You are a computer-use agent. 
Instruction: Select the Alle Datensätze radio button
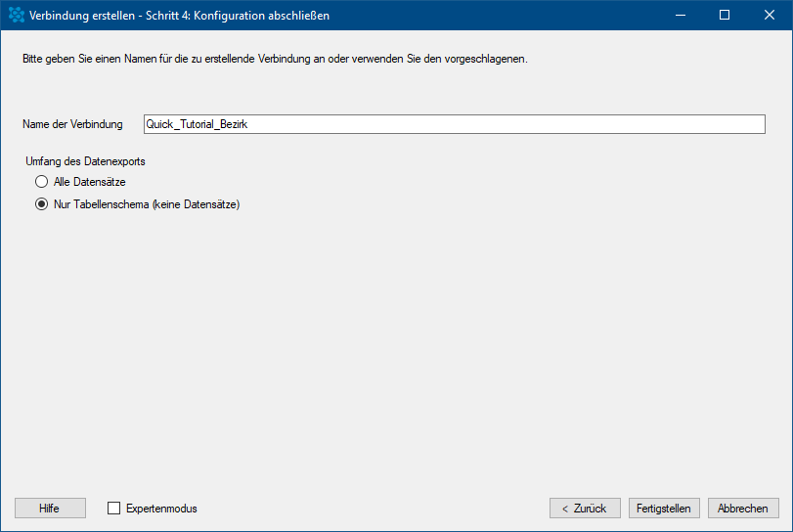(x=41, y=182)
